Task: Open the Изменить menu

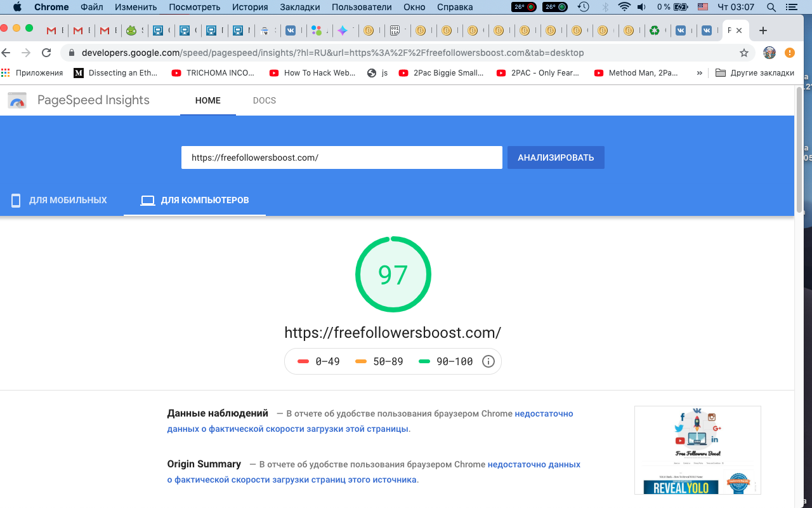Action: 136,7
